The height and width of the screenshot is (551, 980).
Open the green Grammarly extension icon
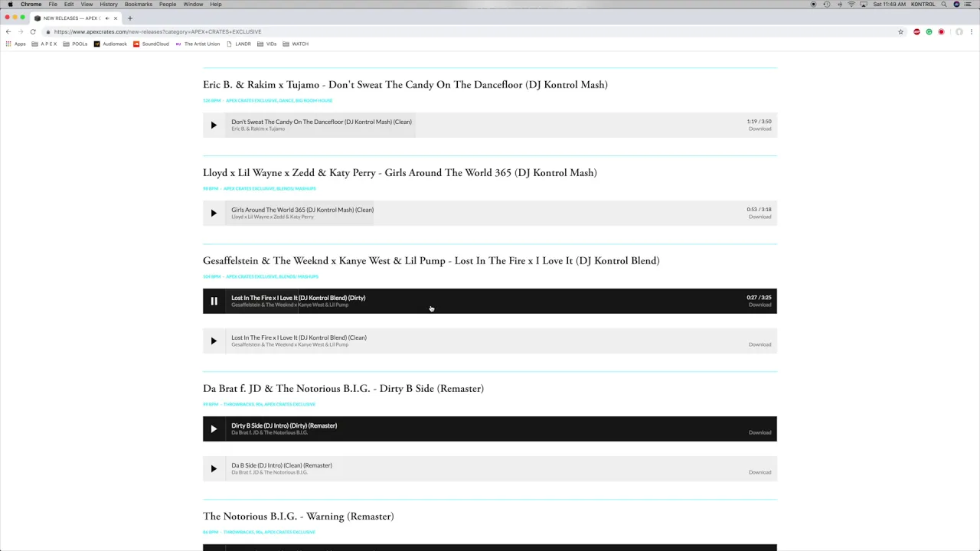[x=929, y=31]
